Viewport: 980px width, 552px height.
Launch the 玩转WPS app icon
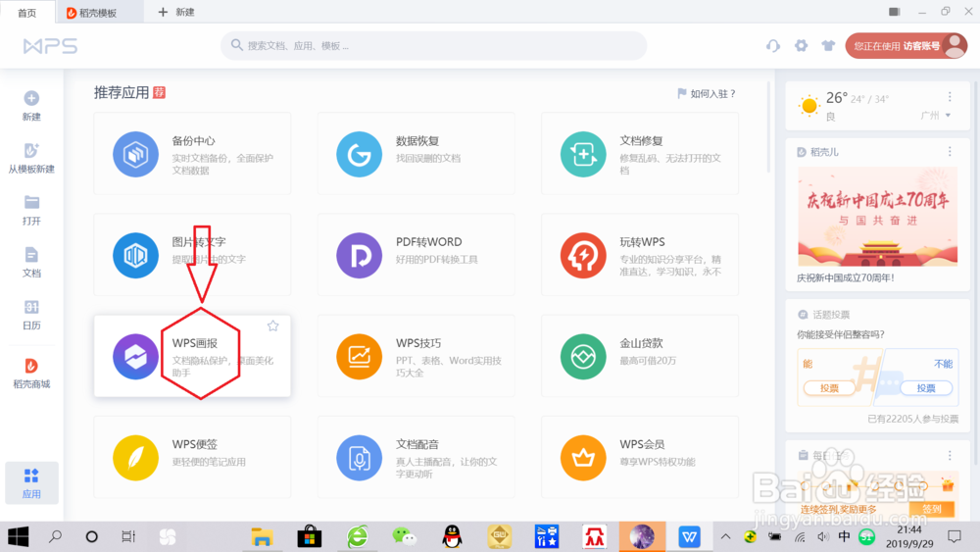tap(583, 255)
